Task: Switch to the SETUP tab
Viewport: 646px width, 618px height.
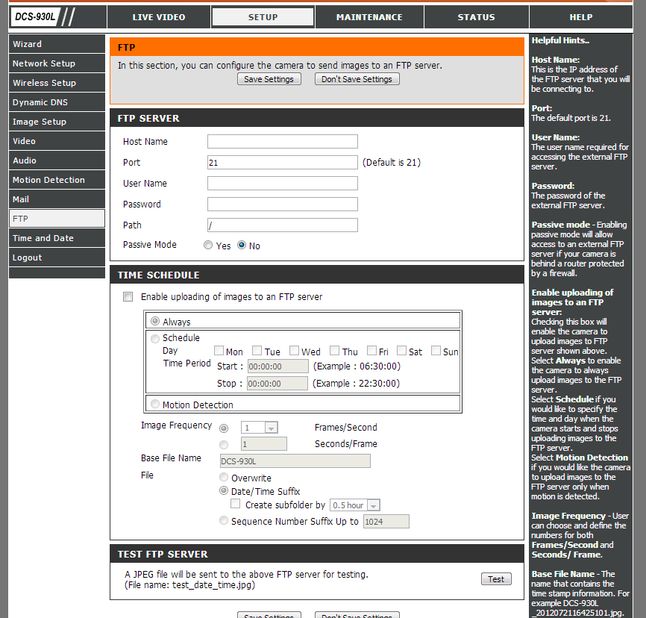Action: [263, 17]
